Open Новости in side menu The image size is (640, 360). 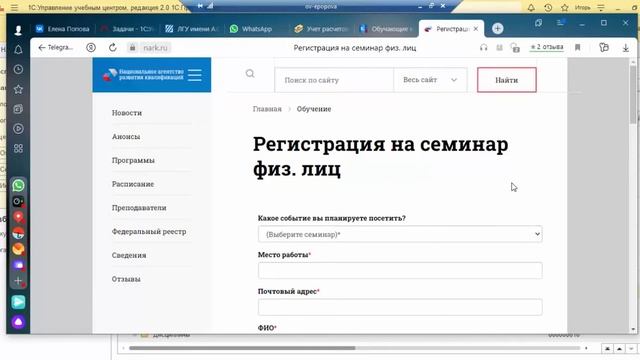127,113
